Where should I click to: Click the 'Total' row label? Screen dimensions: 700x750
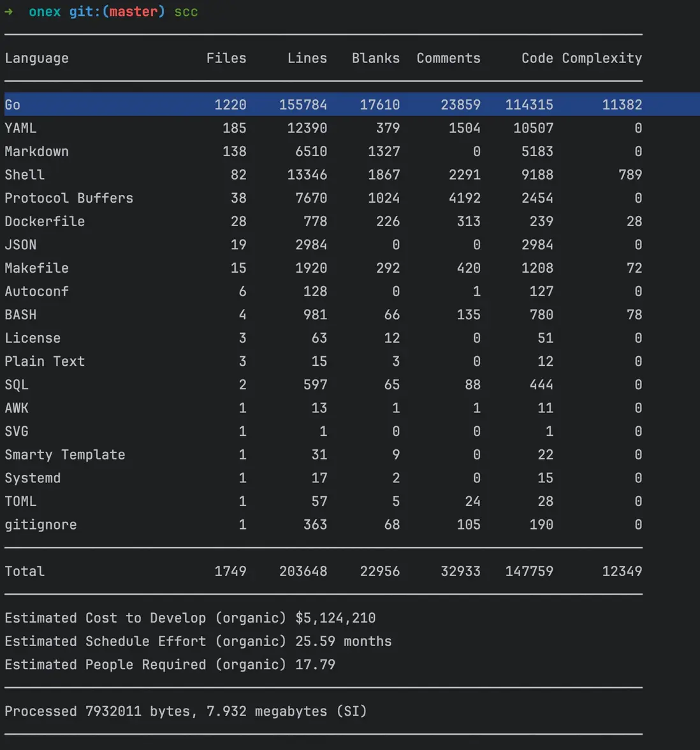pyautogui.click(x=24, y=572)
